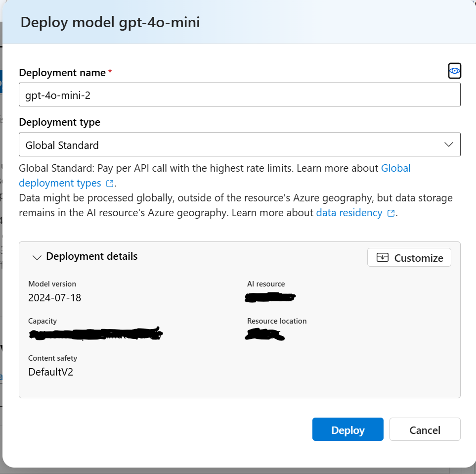Viewport: 476px width, 474px height.
Task: Click the Content safety label
Action: (x=52, y=358)
